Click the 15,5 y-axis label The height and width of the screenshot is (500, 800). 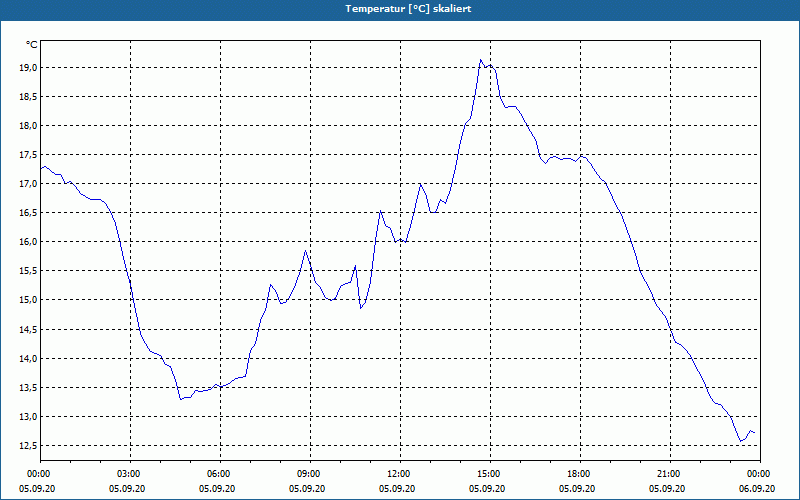28,271
